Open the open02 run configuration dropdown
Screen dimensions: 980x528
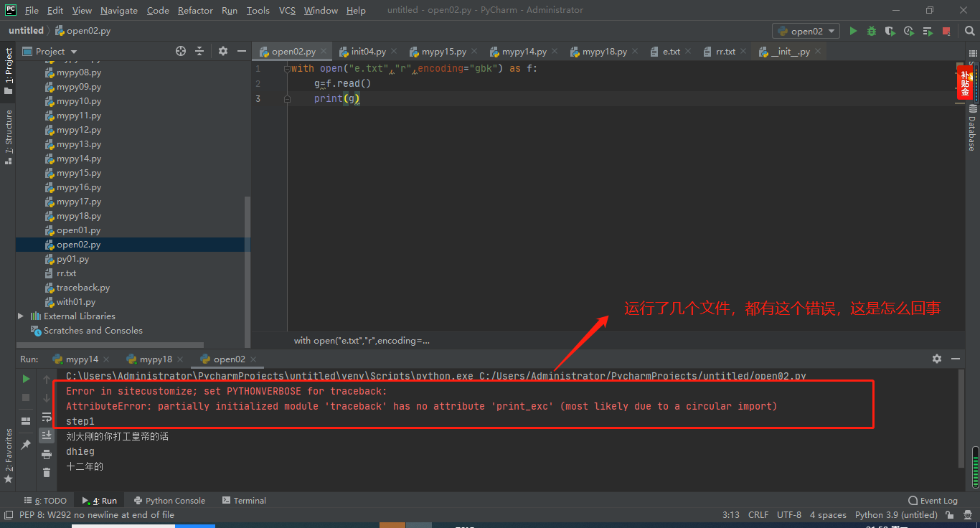[806, 31]
